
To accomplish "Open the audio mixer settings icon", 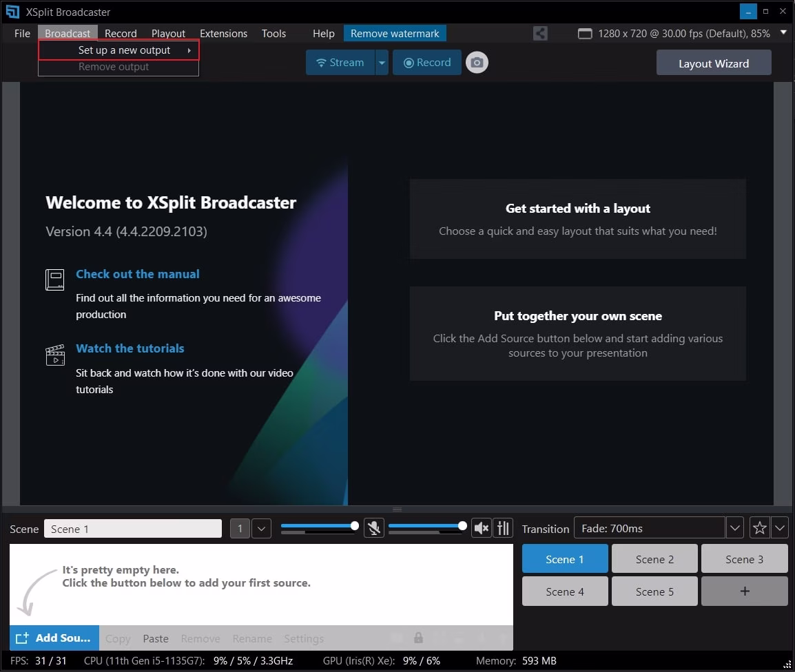I will (x=503, y=528).
